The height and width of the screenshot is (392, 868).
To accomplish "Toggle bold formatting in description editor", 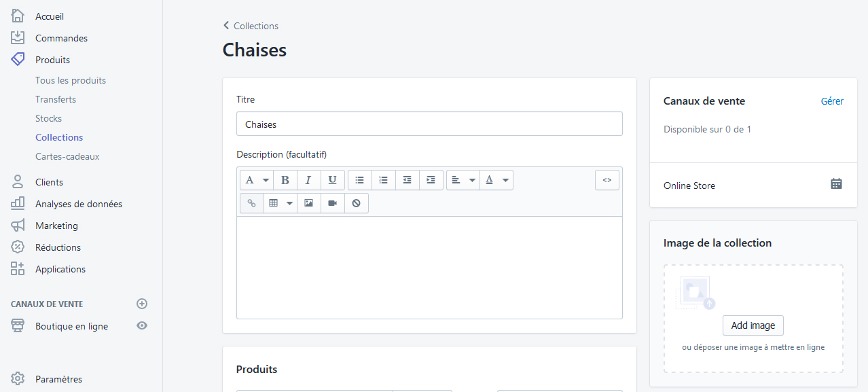I will pyautogui.click(x=285, y=180).
